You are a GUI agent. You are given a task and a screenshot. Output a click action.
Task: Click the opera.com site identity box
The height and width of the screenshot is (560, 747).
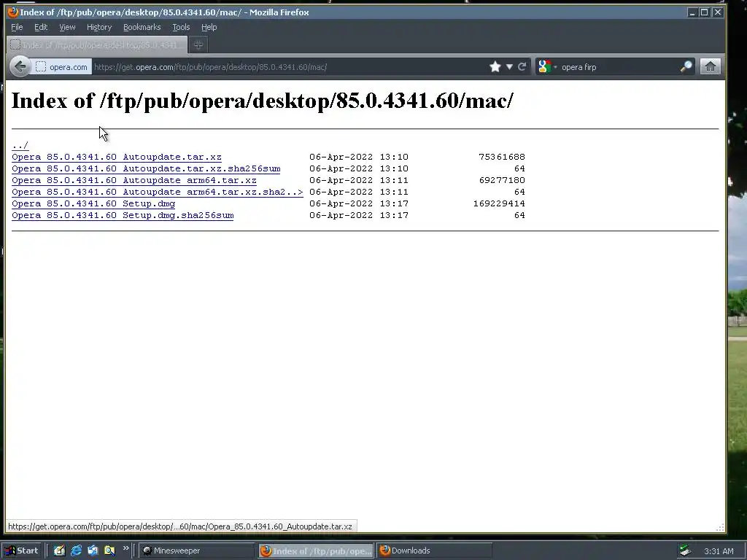(x=62, y=67)
